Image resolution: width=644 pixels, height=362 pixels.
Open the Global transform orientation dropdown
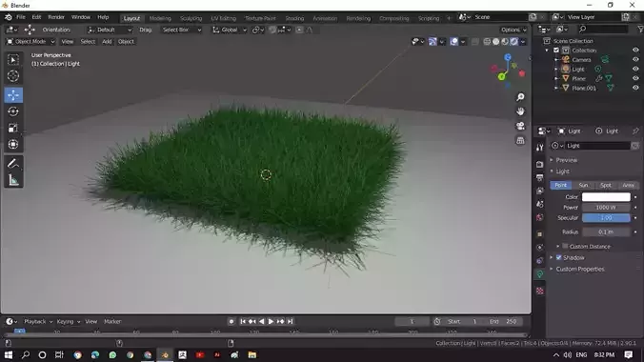pyautogui.click(x=230, y=30)
